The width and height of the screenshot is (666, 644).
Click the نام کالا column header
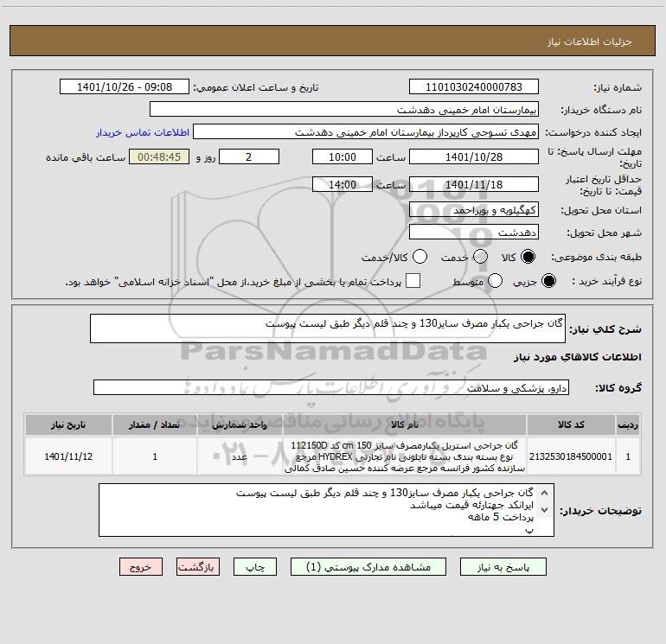click(405, 424)
